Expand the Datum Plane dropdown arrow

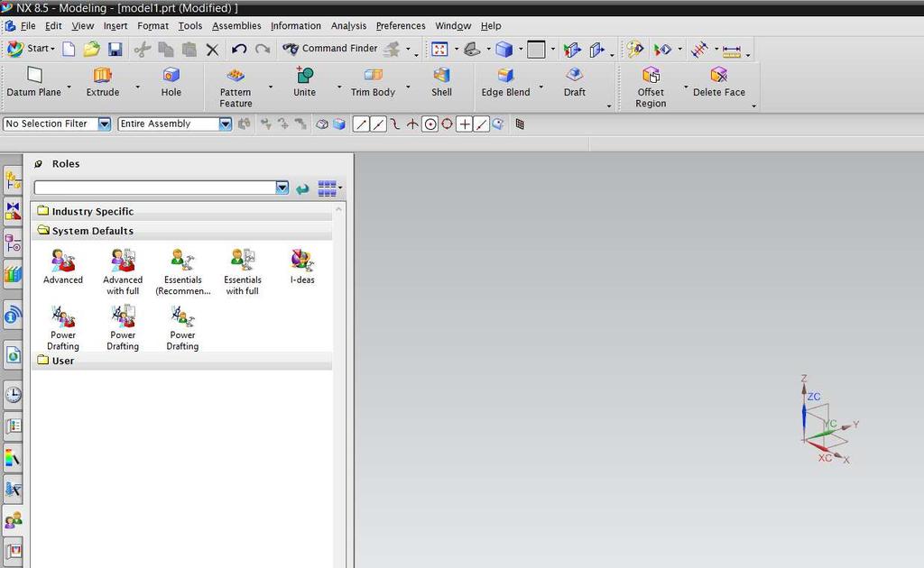click(x=69, y=87)
